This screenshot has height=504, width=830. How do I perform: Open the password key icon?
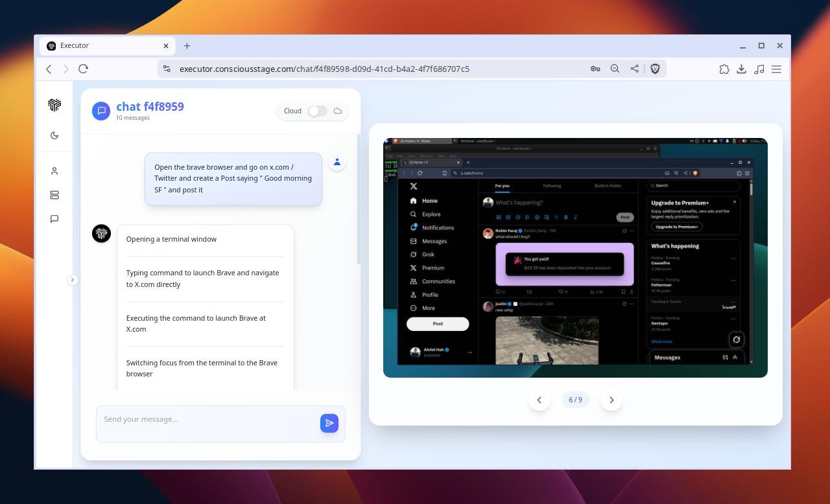pos(595,69)
